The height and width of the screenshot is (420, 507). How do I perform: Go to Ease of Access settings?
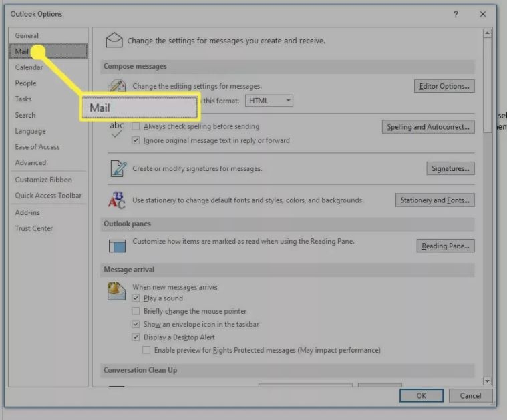coord(48,146)
